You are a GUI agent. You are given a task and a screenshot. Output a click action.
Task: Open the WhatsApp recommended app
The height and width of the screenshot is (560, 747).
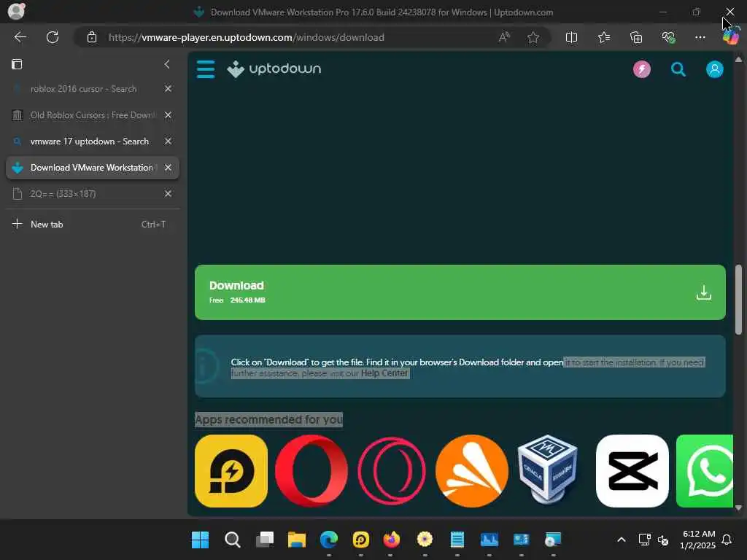pyautogui.click(x=705, y=471)
